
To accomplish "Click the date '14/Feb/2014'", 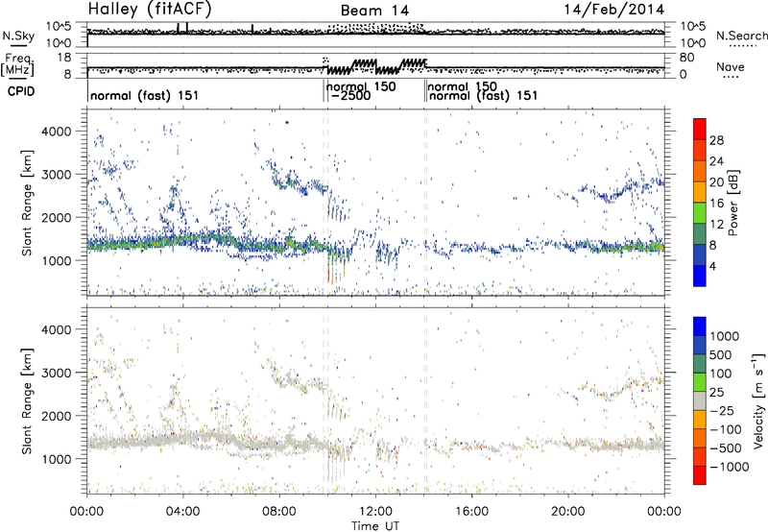I will click(614, 10).
